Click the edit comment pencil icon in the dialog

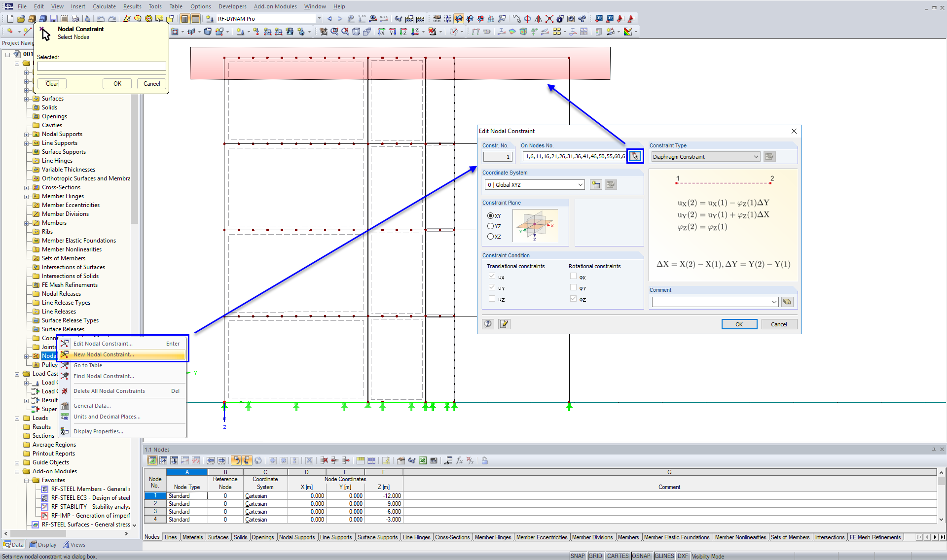point(504,324)
